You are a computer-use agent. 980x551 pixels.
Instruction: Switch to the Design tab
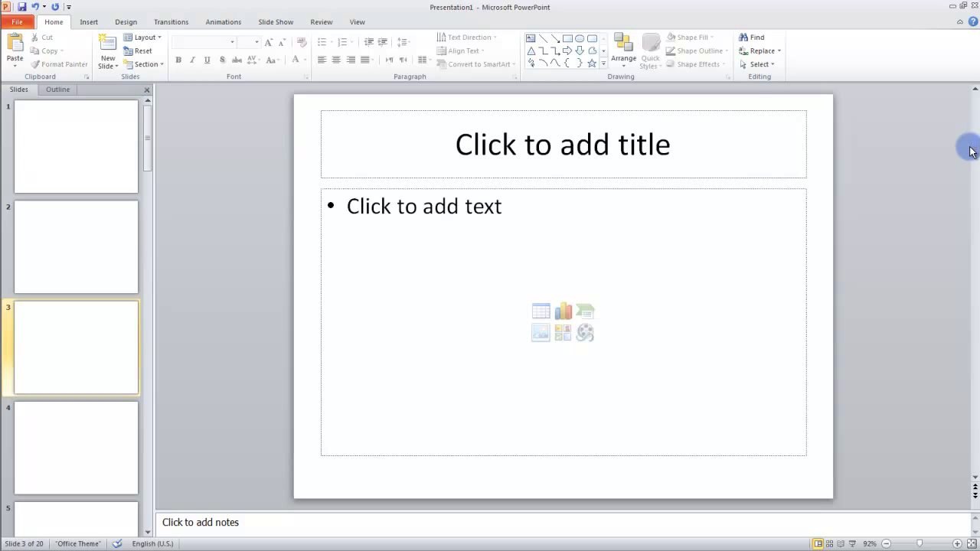[x=126, y=22]
